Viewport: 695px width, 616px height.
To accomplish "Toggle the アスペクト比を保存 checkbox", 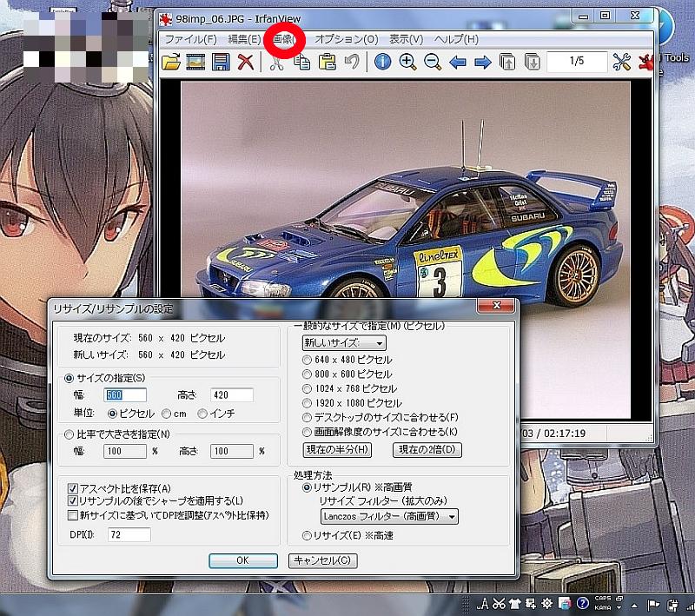I will point(73,488).
